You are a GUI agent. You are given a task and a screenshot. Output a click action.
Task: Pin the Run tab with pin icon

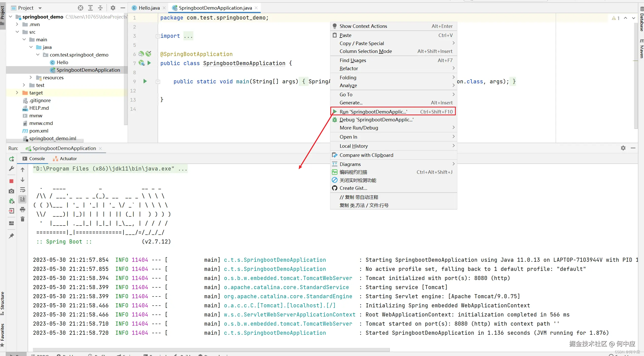click(x=11, y=236)
